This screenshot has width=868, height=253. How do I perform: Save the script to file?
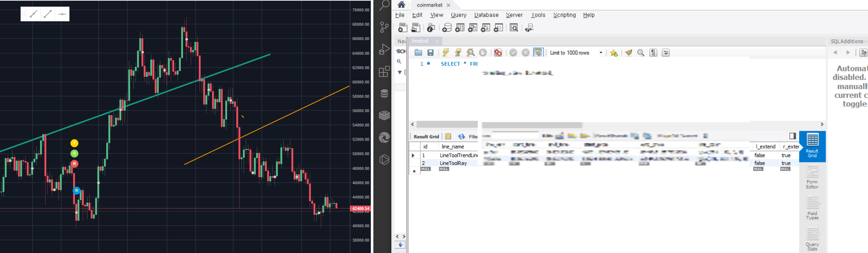coord(430,53)
